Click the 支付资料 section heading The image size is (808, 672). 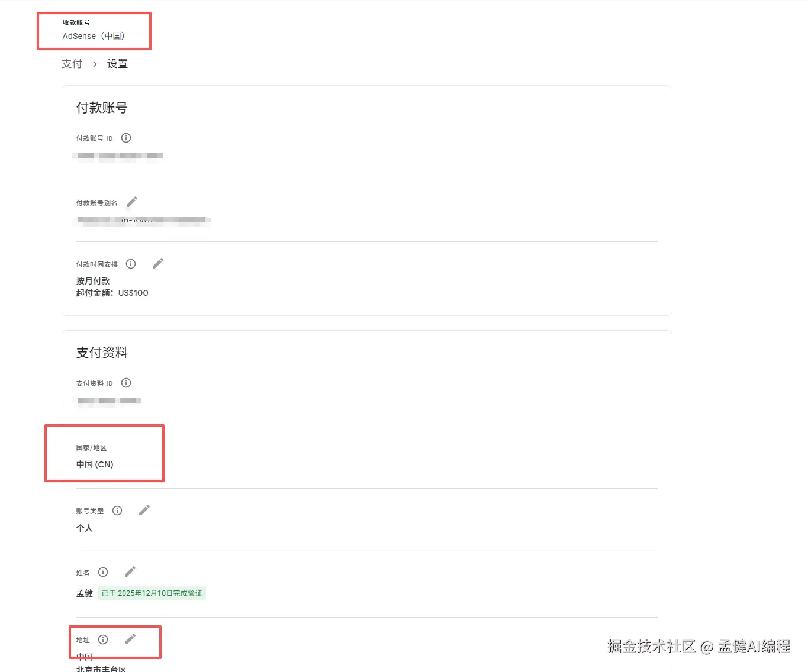(x=102, y=353)
